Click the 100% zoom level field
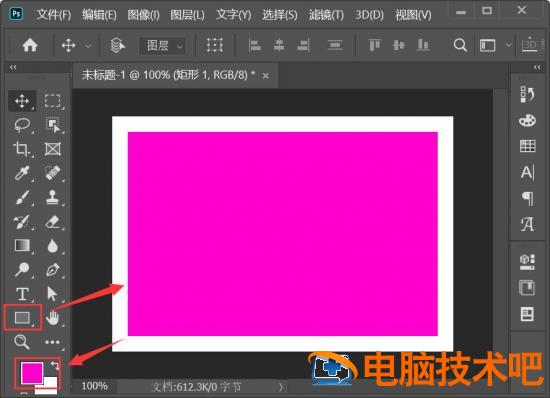The height and width of the screenshot is (398, 550). click(x=94, y=386)
